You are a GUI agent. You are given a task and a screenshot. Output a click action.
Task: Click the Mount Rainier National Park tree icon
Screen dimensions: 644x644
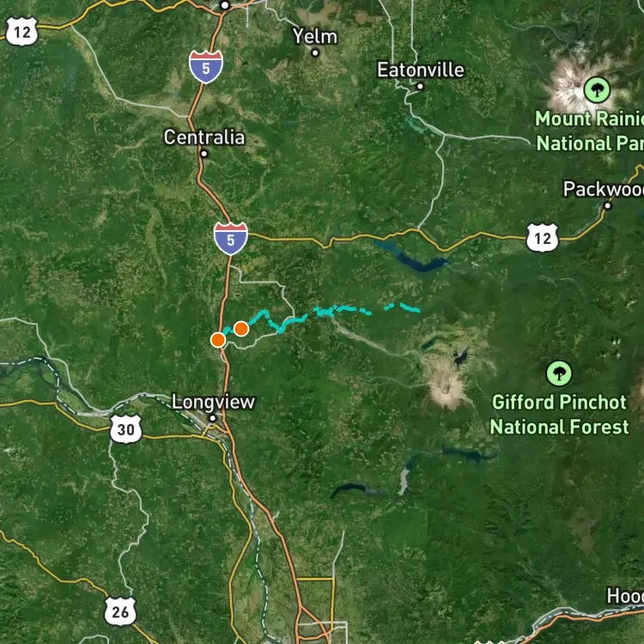point(597,89)
